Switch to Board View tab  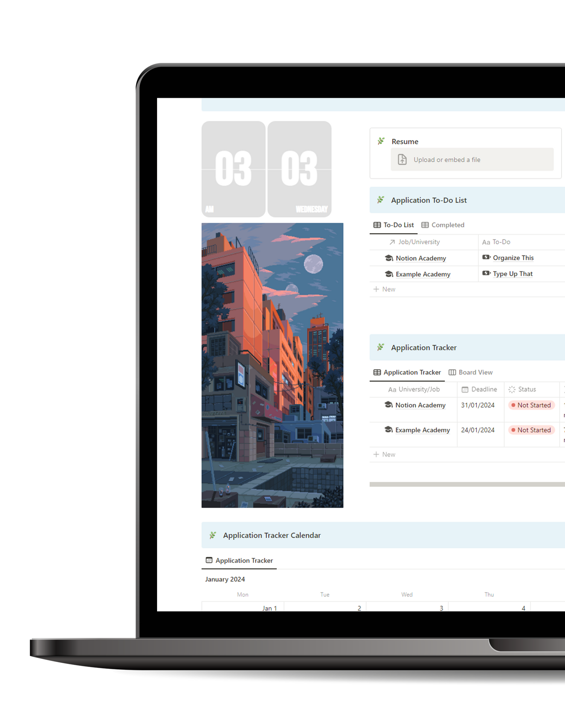(x=470, y=372)
